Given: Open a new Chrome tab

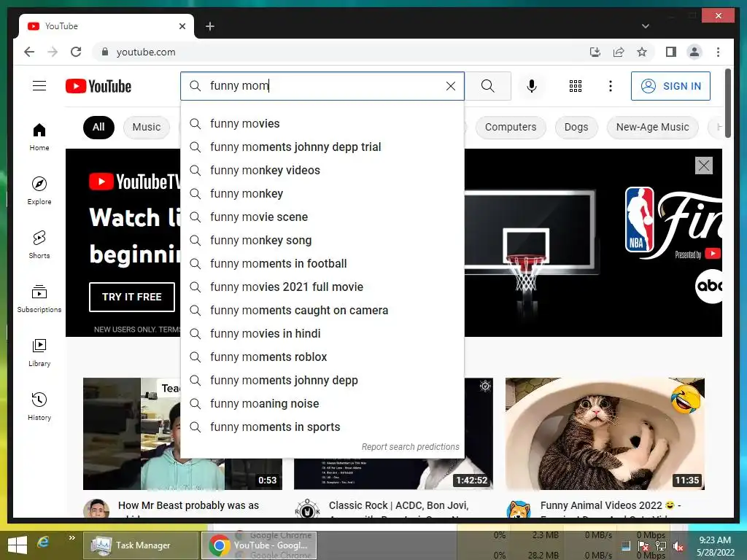Looking at the screenshot, I should pos(210,26).
